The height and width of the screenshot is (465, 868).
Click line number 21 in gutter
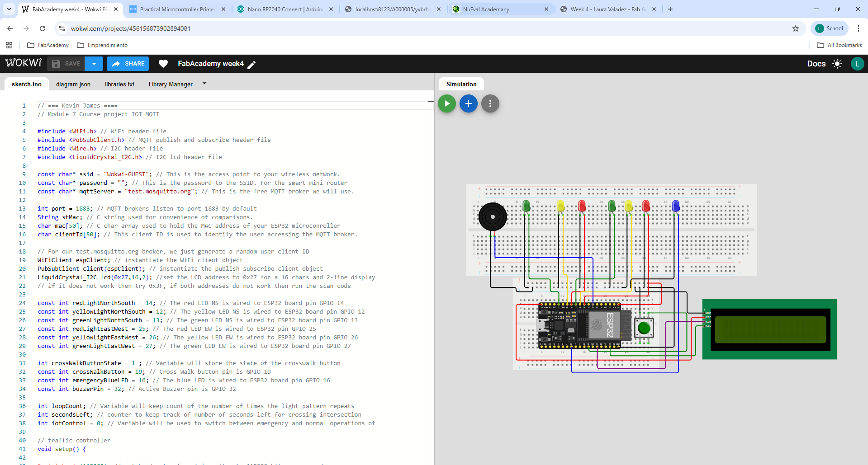[22, 277]
